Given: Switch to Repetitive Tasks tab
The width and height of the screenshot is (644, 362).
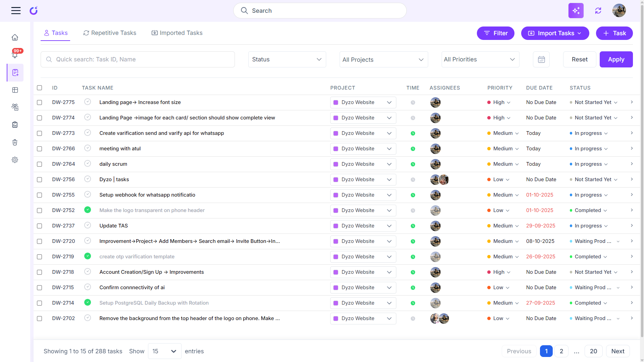Looking at the screenshot, I should [x=110, y=33].
